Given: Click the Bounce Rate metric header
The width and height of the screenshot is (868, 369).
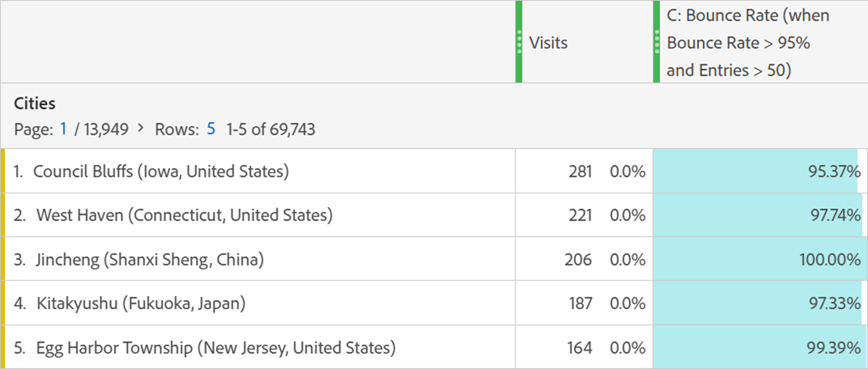Looking at the screenshot, I should click(747, 42).
